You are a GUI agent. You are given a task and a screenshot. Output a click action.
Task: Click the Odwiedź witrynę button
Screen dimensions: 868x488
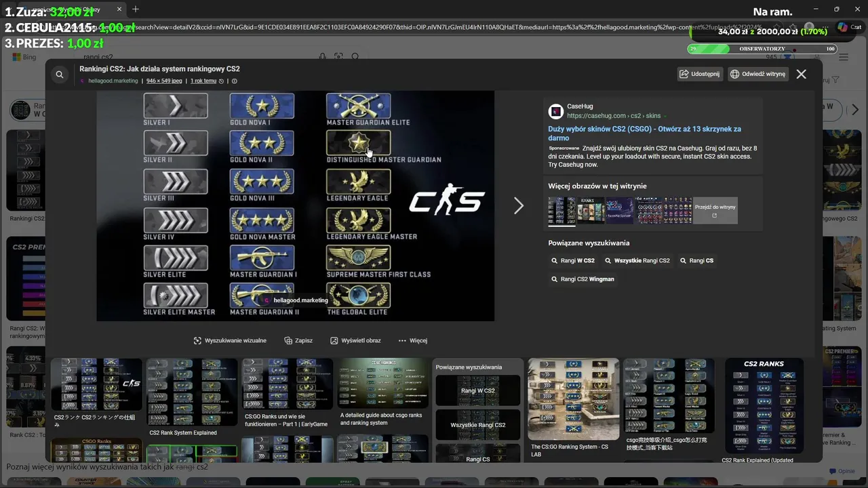(758, 74)
